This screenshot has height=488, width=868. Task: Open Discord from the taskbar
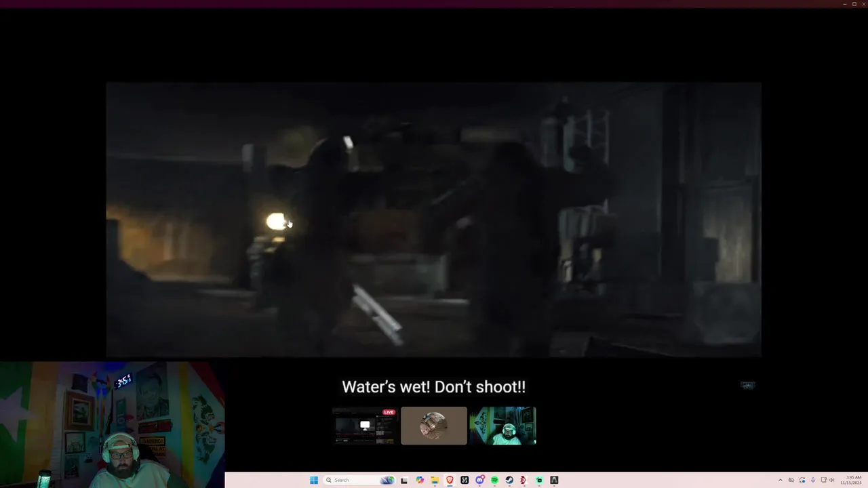(480, 480)
